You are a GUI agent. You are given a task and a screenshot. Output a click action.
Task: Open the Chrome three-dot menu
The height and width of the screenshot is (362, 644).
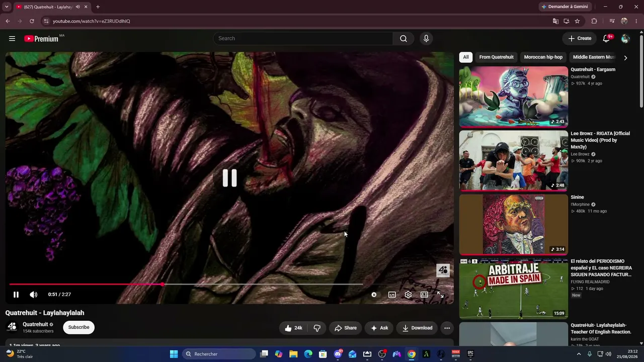click(636, 21)
